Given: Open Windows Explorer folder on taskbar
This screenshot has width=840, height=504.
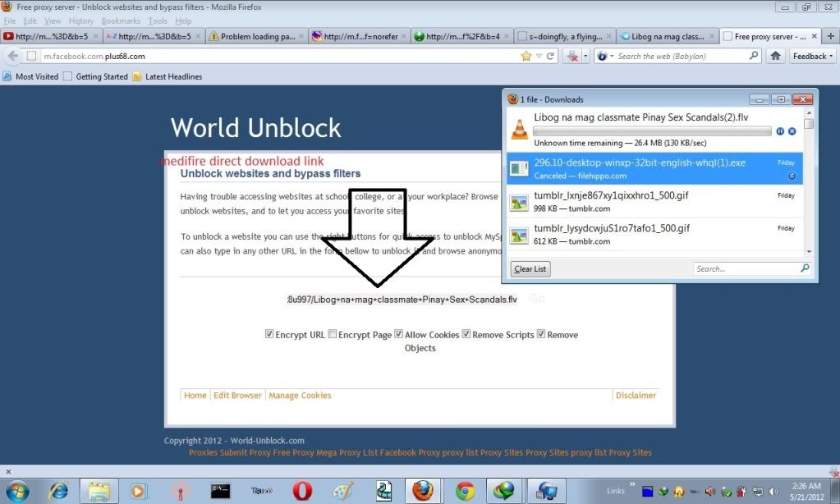Looking at the screenshot, I should [99, 491].
